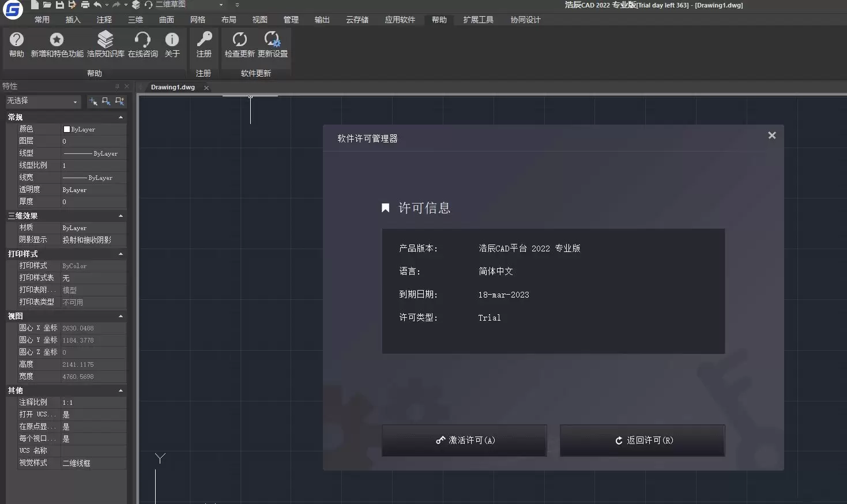The image size is (847, 504).
Task: Click the Save As icon in quick toolbar
Action: [72, 5]
